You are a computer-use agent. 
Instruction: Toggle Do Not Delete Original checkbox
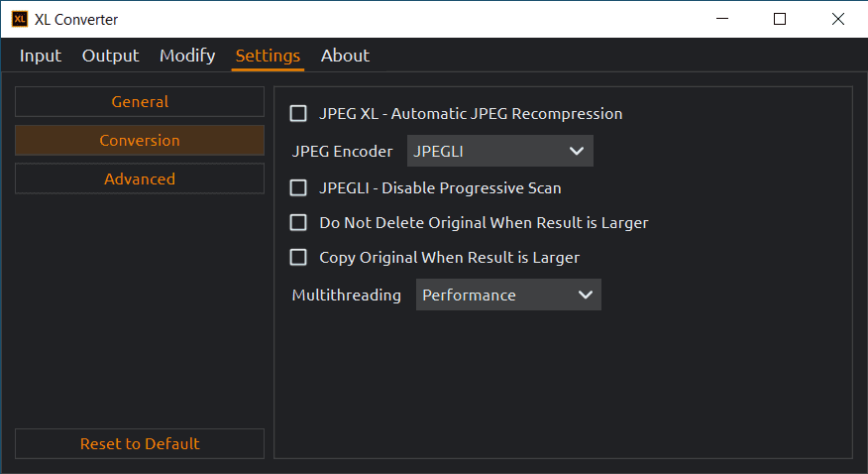point(298,223)
